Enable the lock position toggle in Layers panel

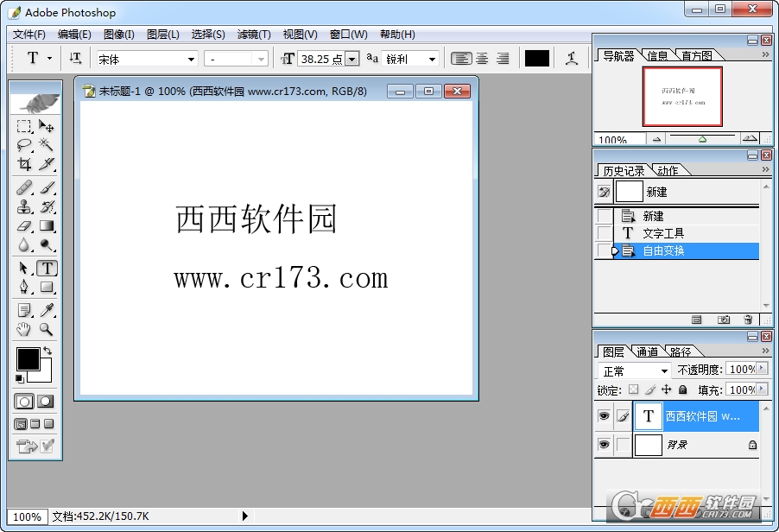[x=665, y=389]
